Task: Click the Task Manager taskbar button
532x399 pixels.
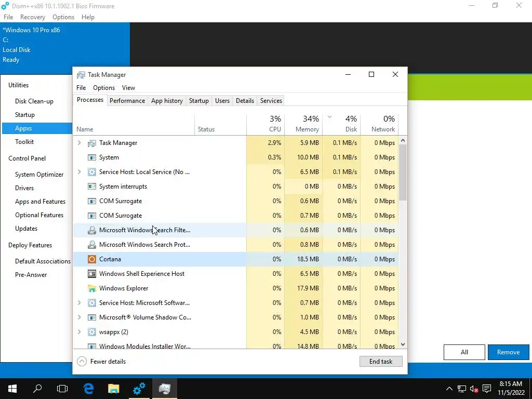Action: [x=165, y=389]
